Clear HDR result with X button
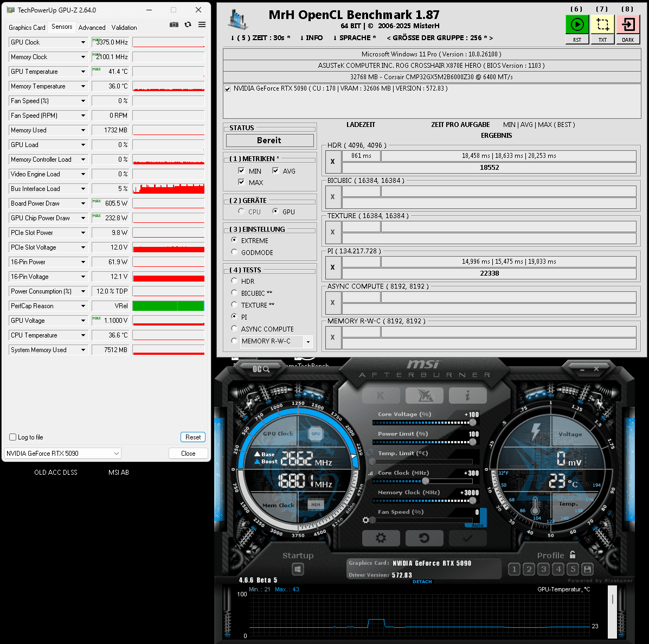Screen dimensions: 649x644 coord(333,162)
